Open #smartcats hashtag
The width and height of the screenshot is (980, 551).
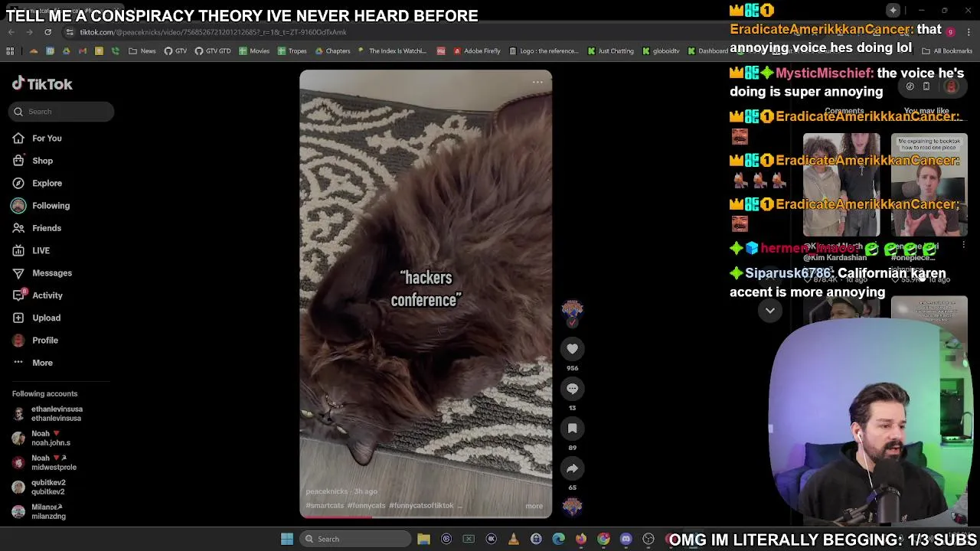[x=325, y=506]
